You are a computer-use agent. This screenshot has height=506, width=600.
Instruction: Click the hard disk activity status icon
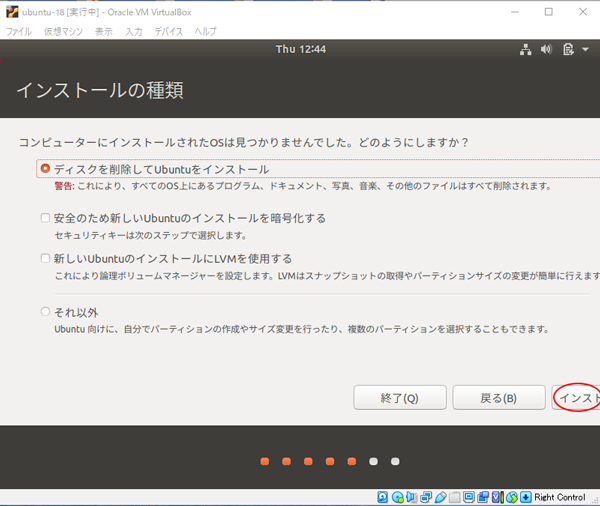pos(382,497)
